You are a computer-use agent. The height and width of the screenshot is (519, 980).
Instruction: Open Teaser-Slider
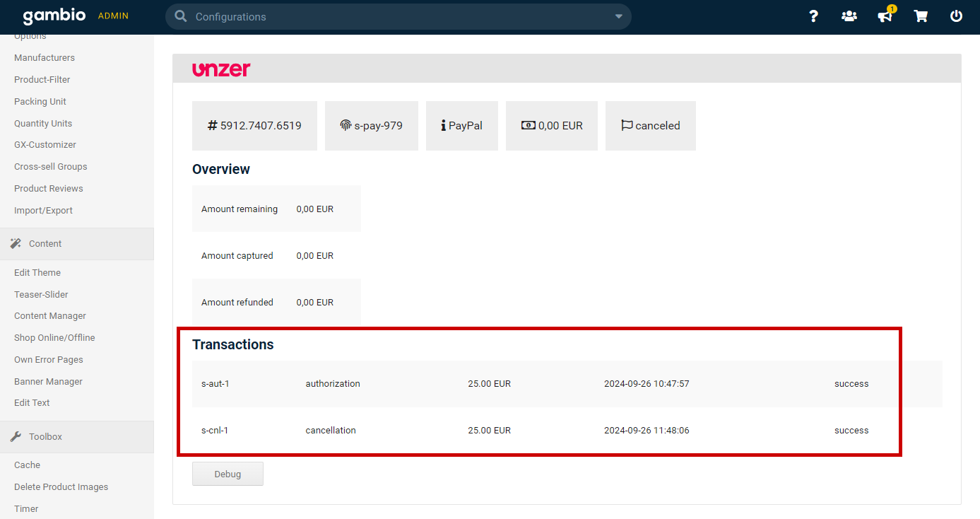pos(41,295)
